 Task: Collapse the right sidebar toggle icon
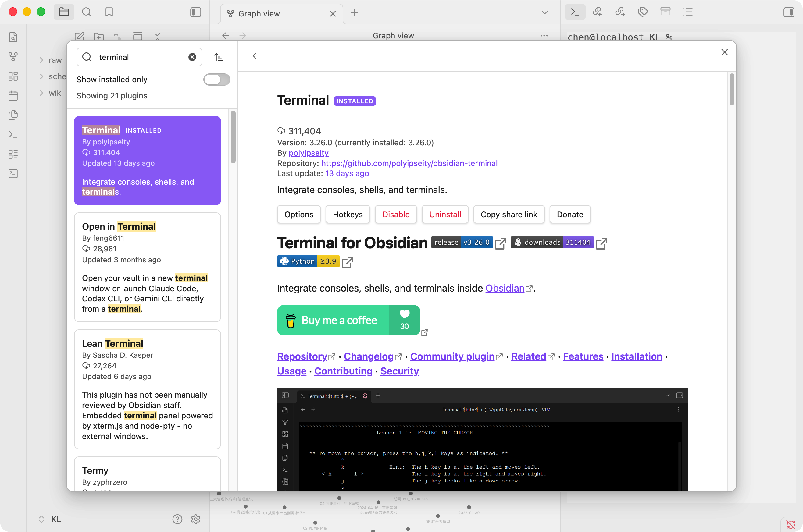click(x=789, y=12)
